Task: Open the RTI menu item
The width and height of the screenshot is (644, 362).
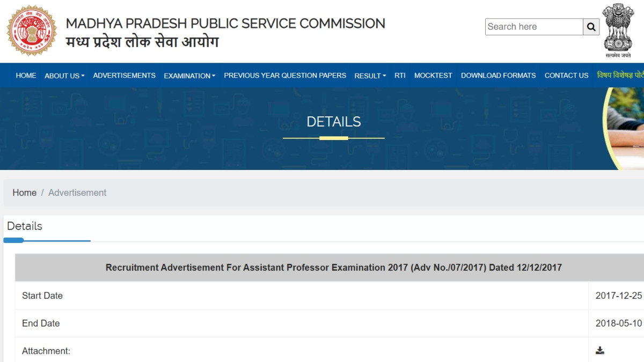Action: pyautogui.click(x=400, y=76)
